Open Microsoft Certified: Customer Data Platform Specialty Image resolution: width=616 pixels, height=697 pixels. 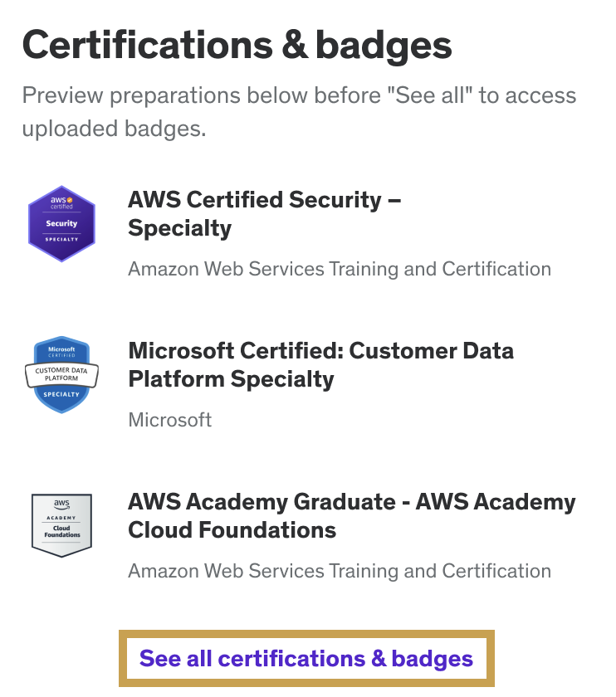click(x=321, y=365)
